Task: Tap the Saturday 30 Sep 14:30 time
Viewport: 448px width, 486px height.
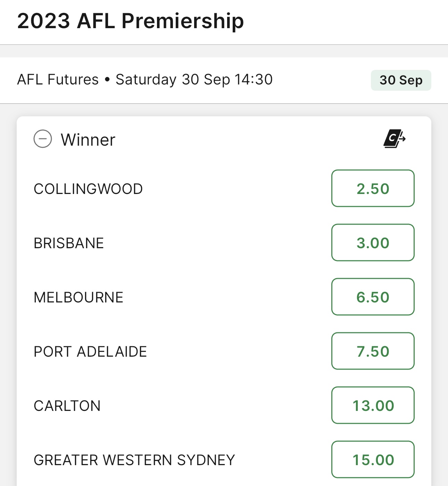Action: pyautogui.click(x=194, y=80)
